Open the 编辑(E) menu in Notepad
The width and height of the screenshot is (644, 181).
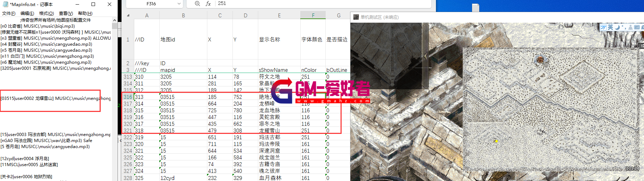pos(27,13)
